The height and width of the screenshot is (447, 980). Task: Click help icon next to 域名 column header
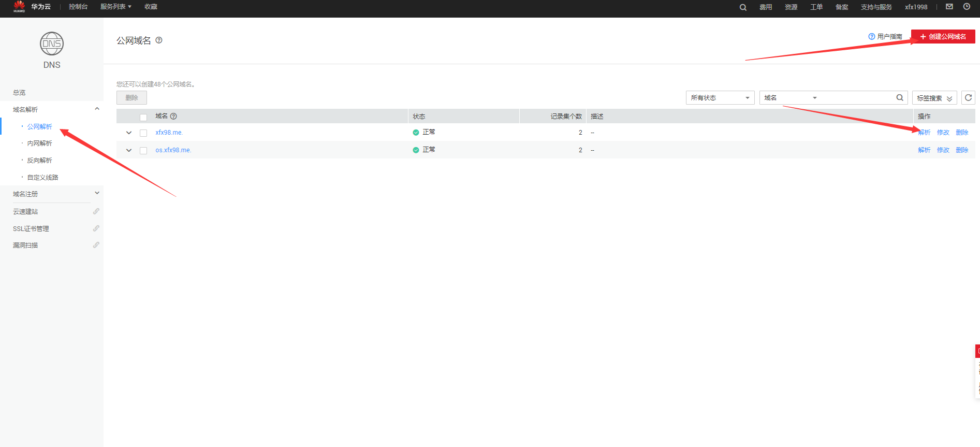(173, 116)
